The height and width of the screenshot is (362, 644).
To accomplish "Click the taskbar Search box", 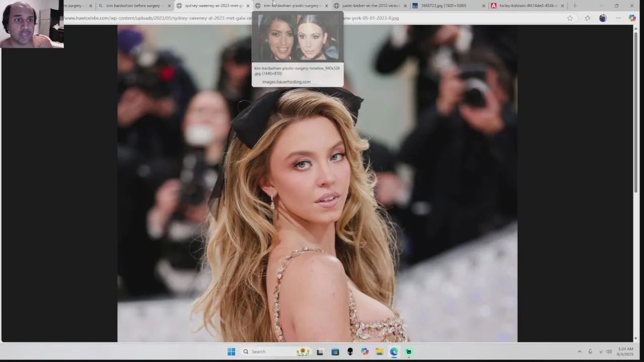I will coord(276,351).
